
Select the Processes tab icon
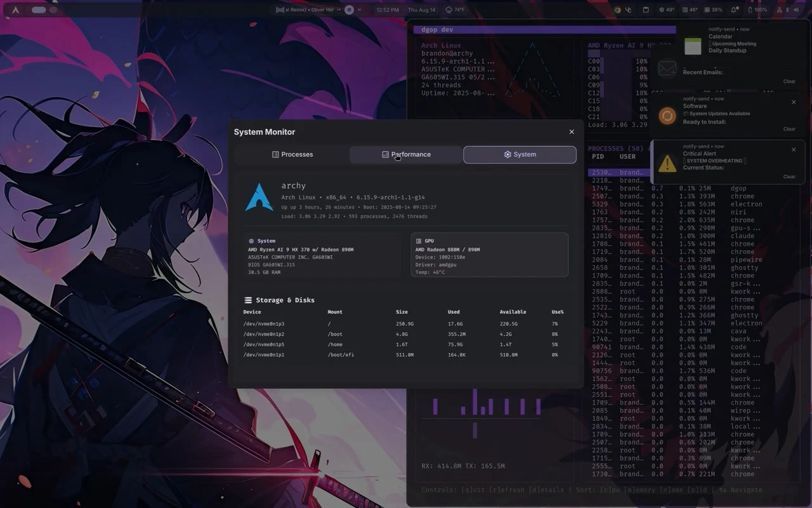pyautogui.click(x=274, y=154)
